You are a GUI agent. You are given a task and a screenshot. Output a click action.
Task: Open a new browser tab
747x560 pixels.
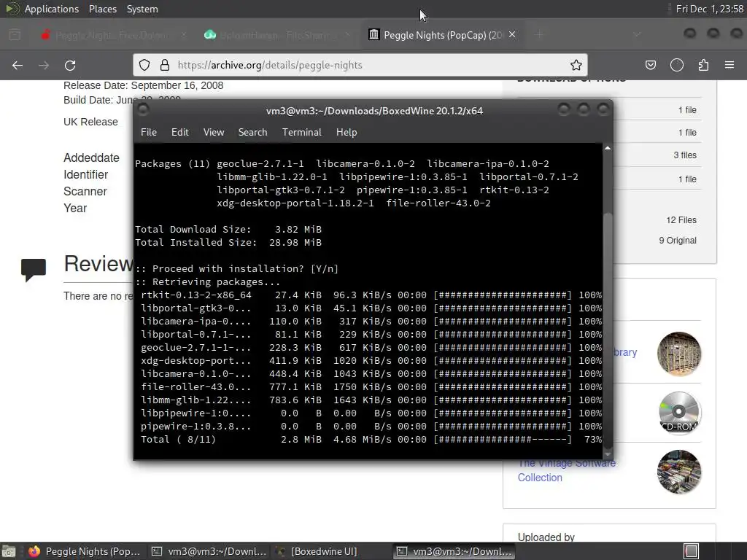tap(539, 35)
